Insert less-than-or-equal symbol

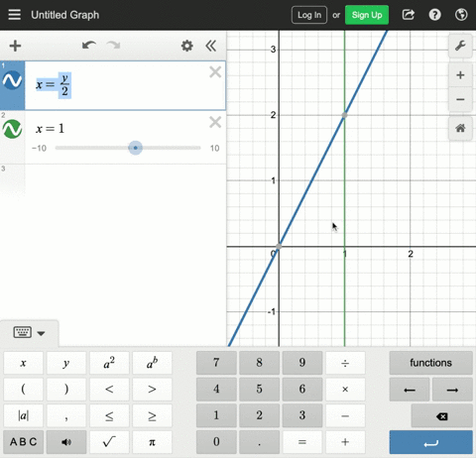109,415
